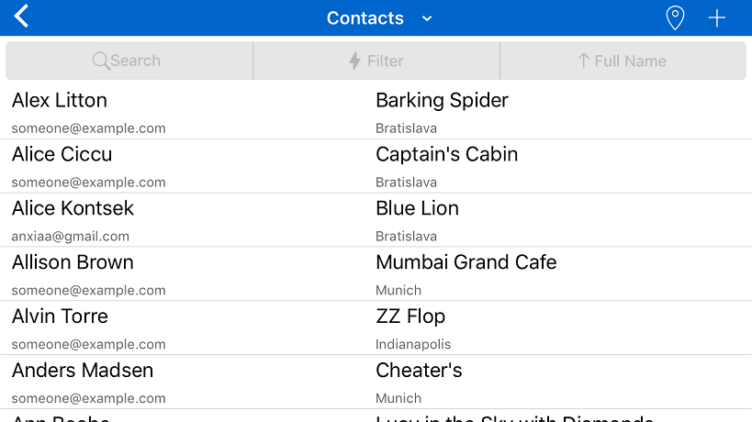Tap the back arrow icon
The height and width of the screenshot is (422, 752).
(x=22, y=17)
